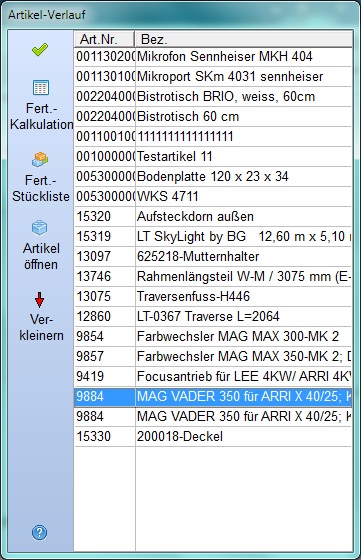The width and height of the screenshot is (361, 560).
Task: Click the Artikel öffnen label
Action: (x=41, y=256)
